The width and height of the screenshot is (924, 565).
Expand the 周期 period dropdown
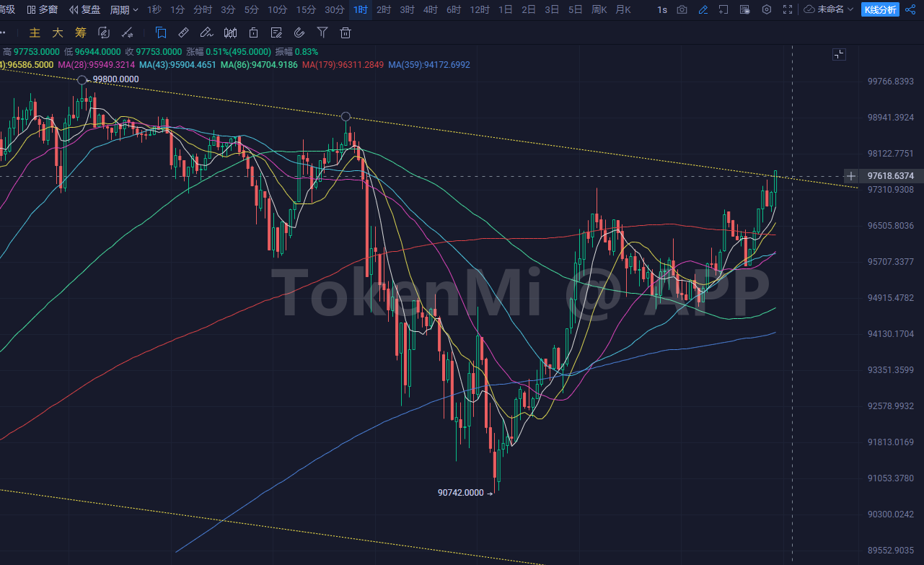click(124, 10)
